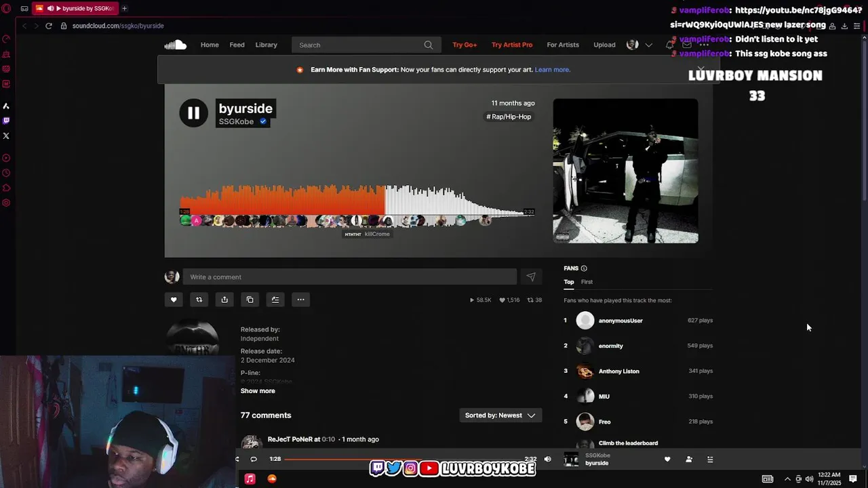The height and width of the screenshot is (488, 868).
Task: Like the track with heart button
Action: point(174,300)
